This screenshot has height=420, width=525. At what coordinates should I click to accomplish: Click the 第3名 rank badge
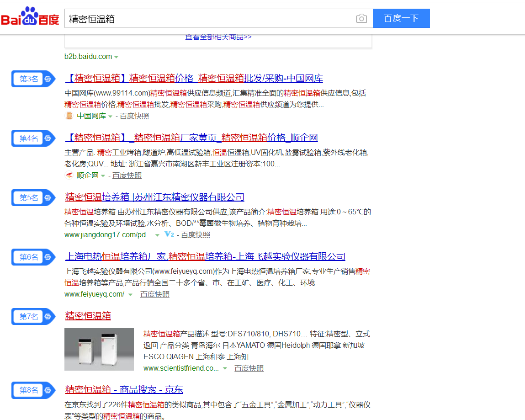tap(33, 79)
